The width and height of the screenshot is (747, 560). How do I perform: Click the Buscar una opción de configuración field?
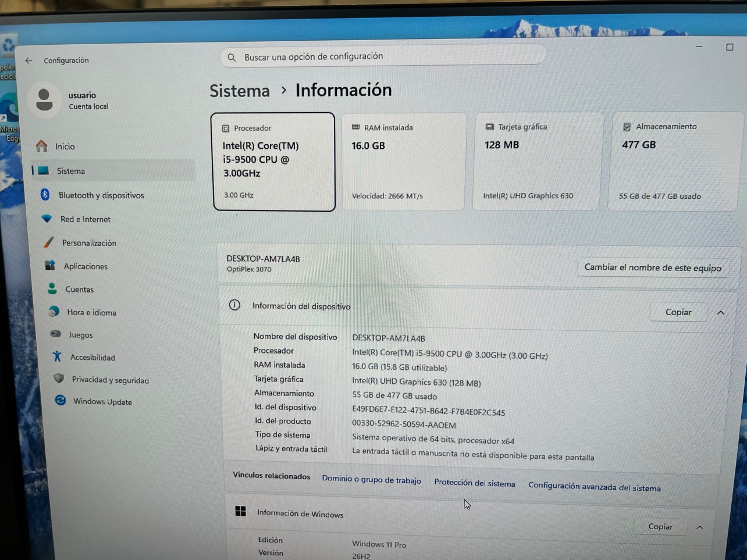383,56
